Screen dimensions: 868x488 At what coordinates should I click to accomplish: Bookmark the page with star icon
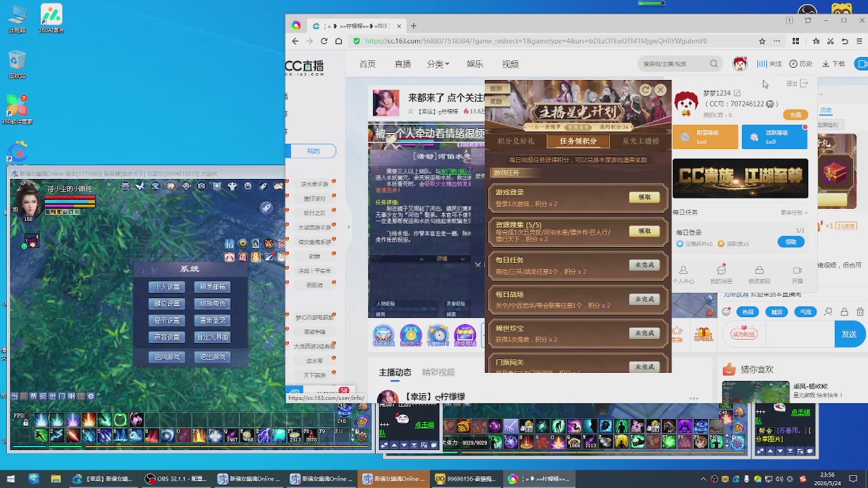click(762, 41)
